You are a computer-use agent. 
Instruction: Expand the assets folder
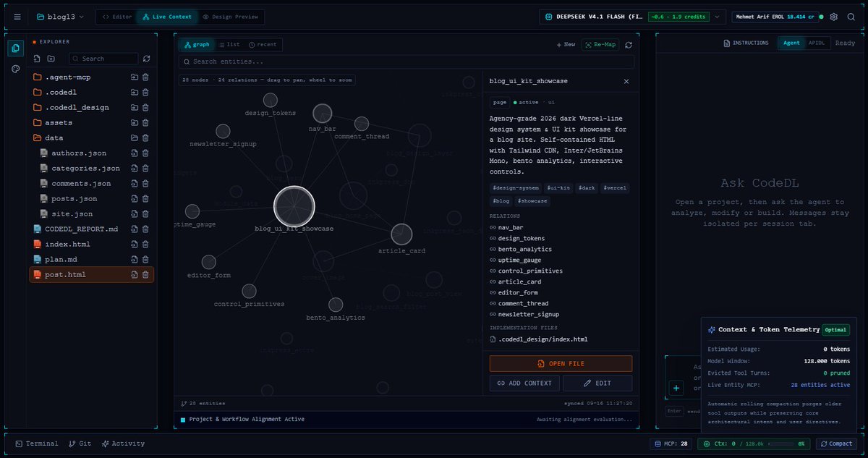pos(59,122)
